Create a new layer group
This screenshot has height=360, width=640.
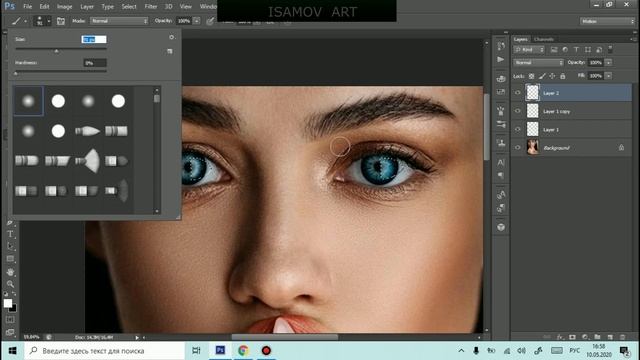(x=597, y=337)
